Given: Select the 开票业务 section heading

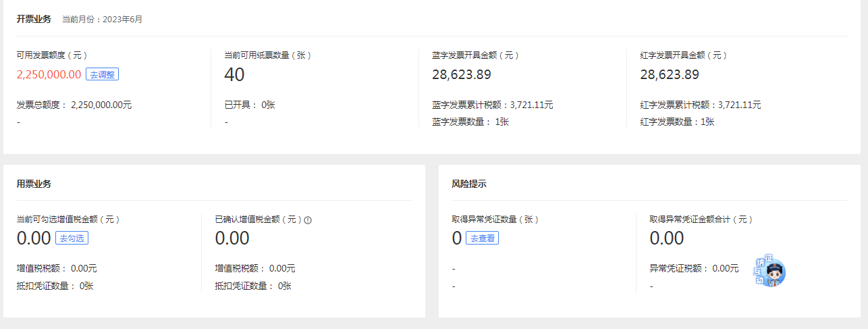Looking at the screenshot, I should [x=34, y=19].
